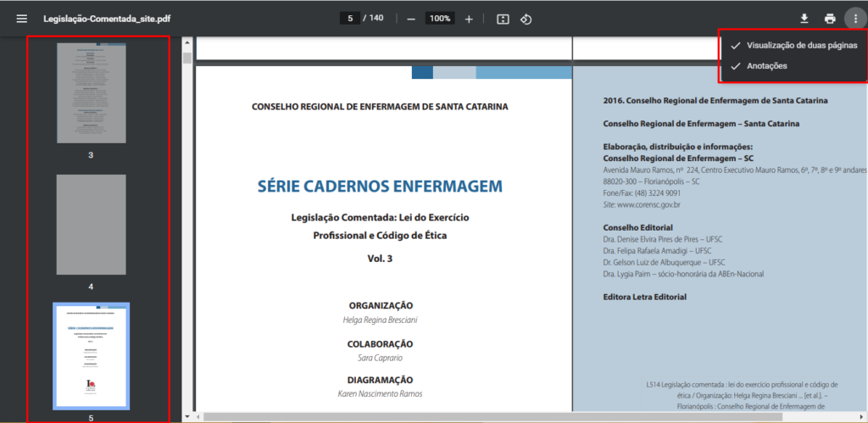Select the blank page 4 thumbnail
This screenshot has height=423, width=868.
91,225
